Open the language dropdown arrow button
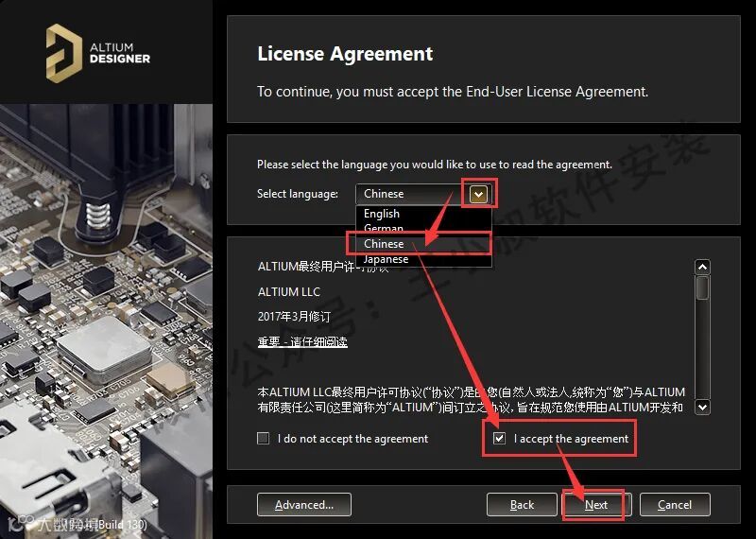The height and width of the screenshot is (539, 756). (x=478, y=194)
